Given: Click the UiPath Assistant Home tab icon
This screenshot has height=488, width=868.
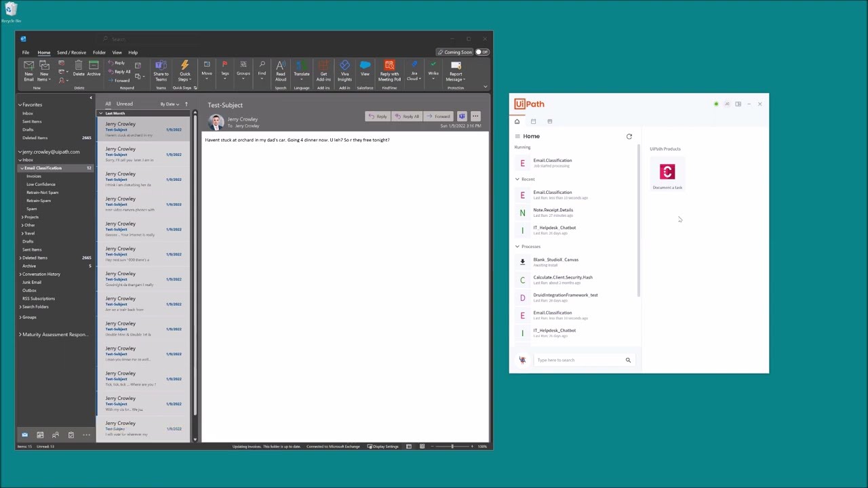Looking at the screenshot, I should click(x=517, y=122).
